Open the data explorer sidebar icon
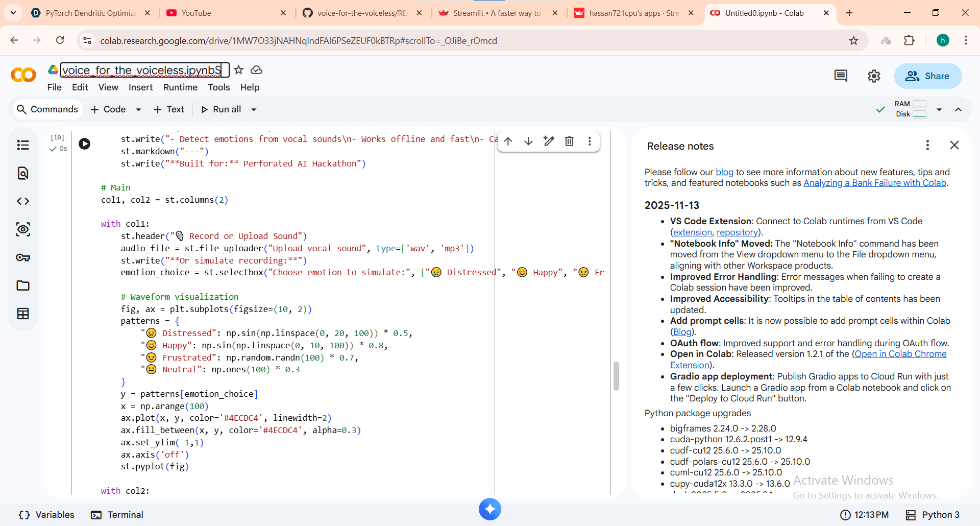The image size is (980, 526). (23, 229)
